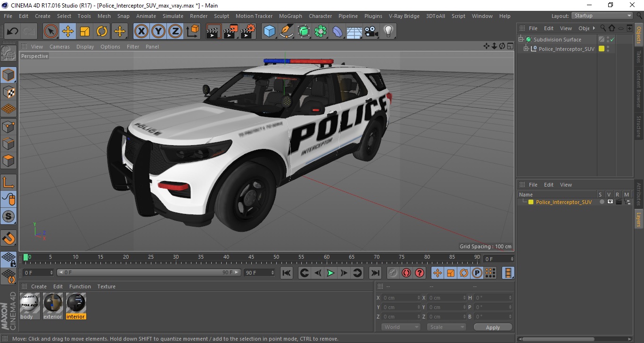Open the Takes side tab

pyautogui.click(x=639, y=56)
